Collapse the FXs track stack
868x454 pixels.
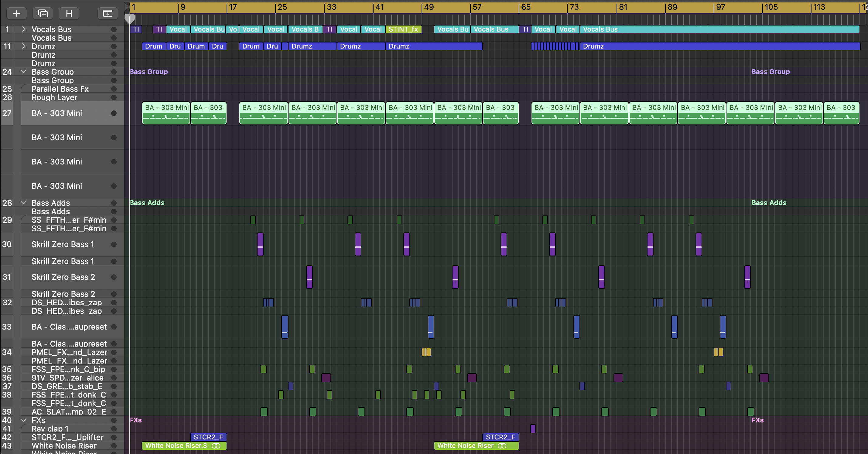24,420
